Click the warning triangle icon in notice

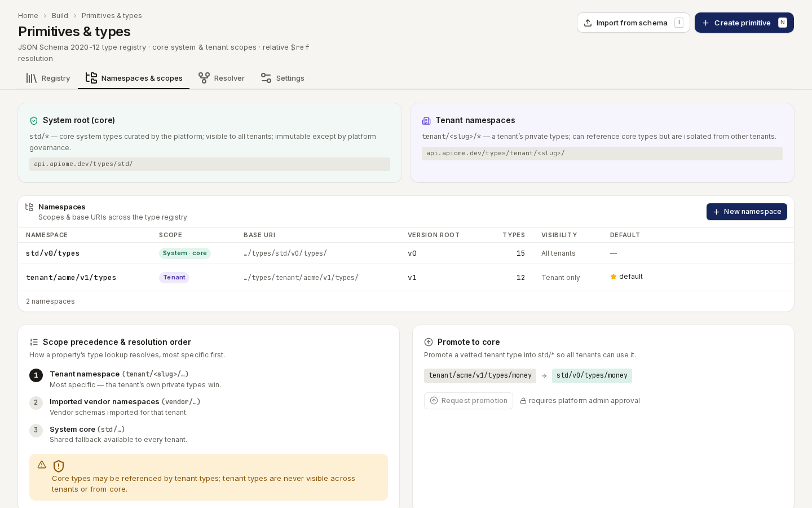[42, 465]
